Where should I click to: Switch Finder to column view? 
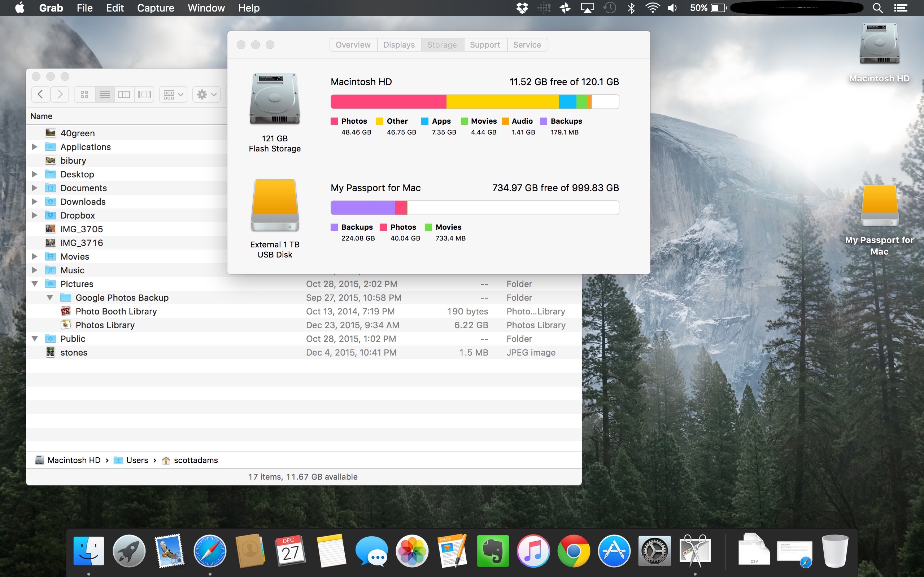coord(124,94)
